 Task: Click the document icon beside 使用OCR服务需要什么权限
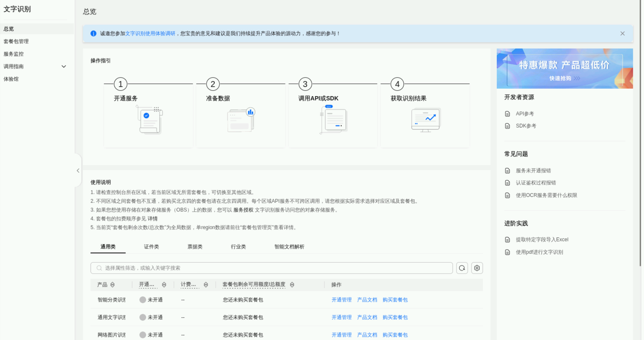(x=507, y=195)
